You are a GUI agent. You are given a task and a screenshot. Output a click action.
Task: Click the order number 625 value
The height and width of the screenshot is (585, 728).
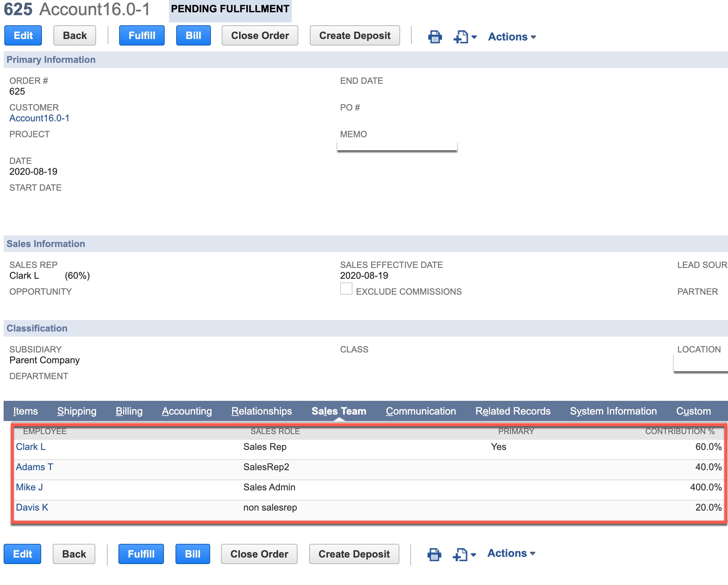pos(17,91)
